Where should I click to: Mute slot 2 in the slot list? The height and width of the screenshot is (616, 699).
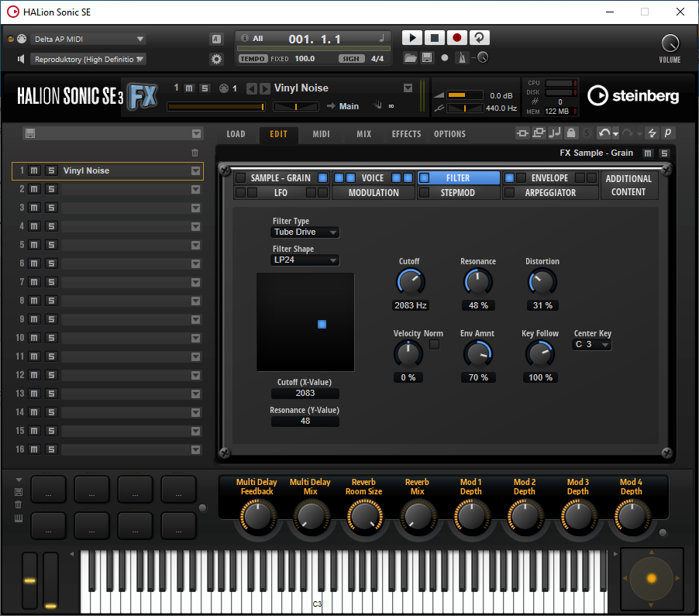click(34, 189)
